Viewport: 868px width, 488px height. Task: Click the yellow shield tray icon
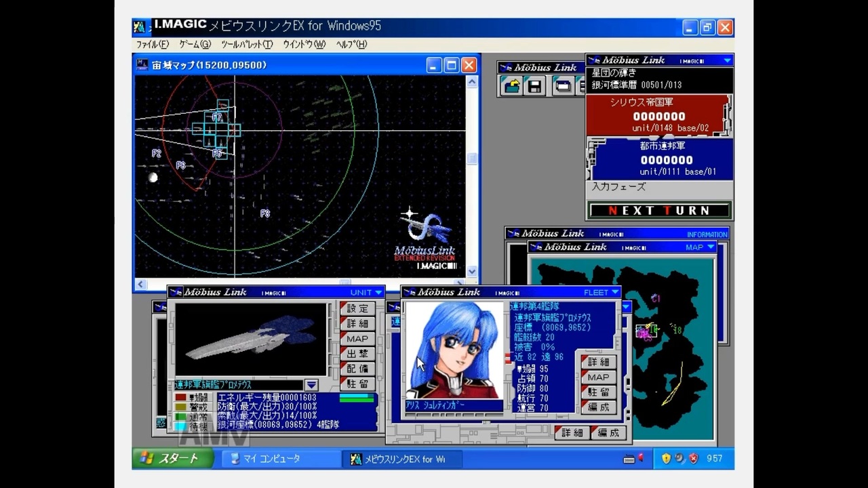[667, 459]
